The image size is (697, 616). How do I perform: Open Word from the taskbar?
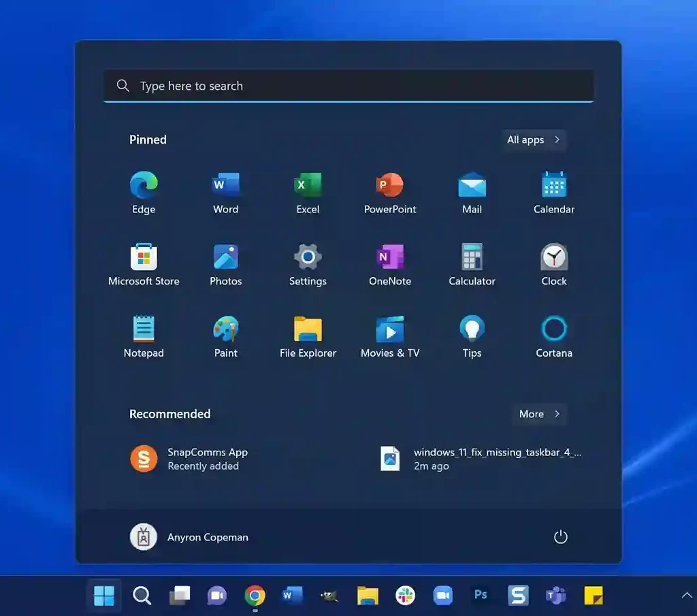pos(292,595)
